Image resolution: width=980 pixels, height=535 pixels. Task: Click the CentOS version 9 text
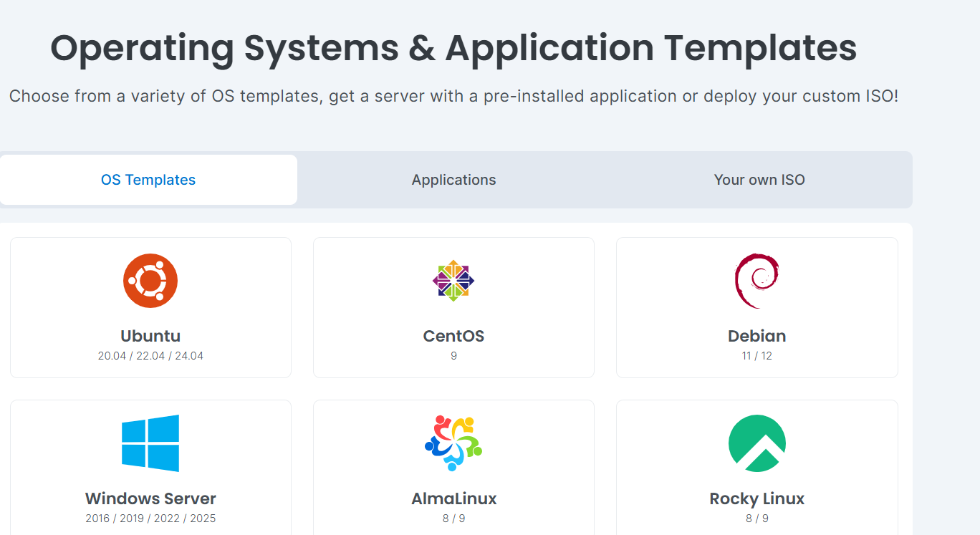click(453, 356)
